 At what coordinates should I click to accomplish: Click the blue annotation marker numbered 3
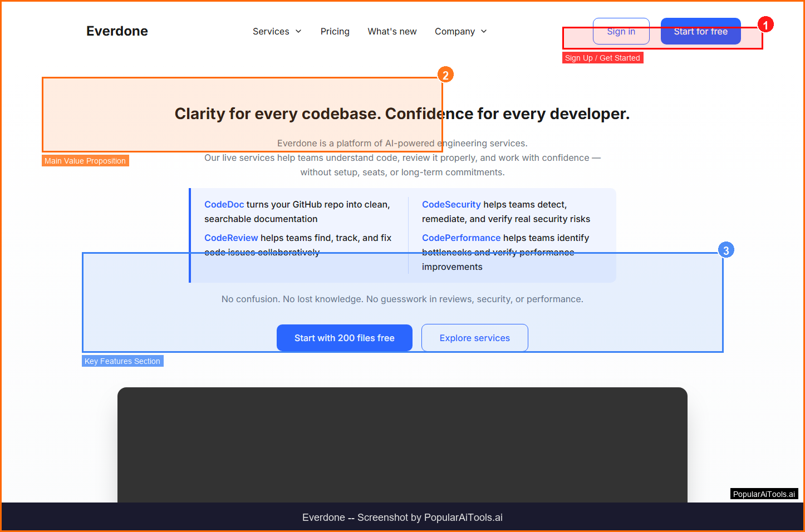pyautogui.click(x=725, y=250)
